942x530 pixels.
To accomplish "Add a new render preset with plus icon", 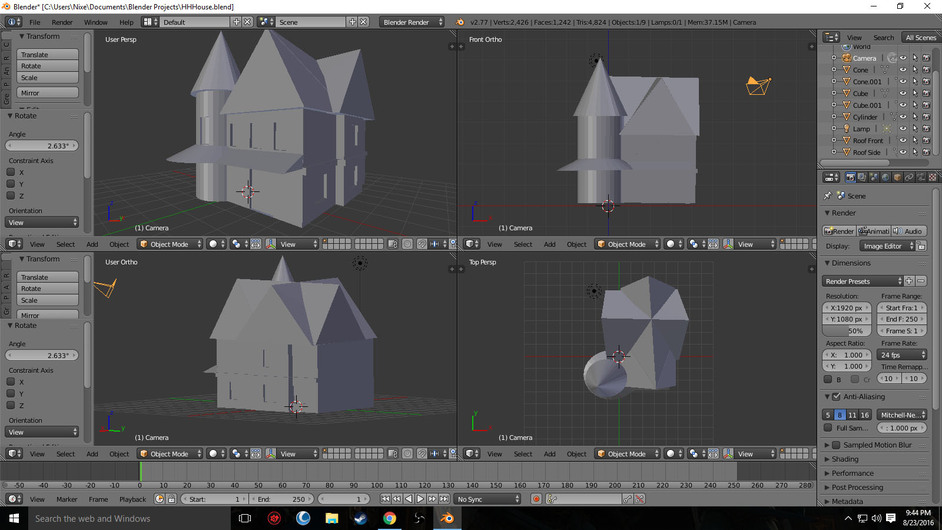I will point(911,281).
